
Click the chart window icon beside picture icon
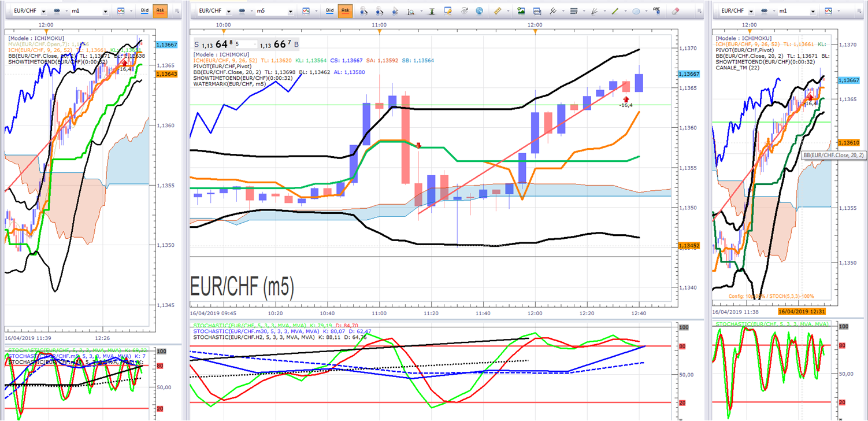[x=537, y=11]
